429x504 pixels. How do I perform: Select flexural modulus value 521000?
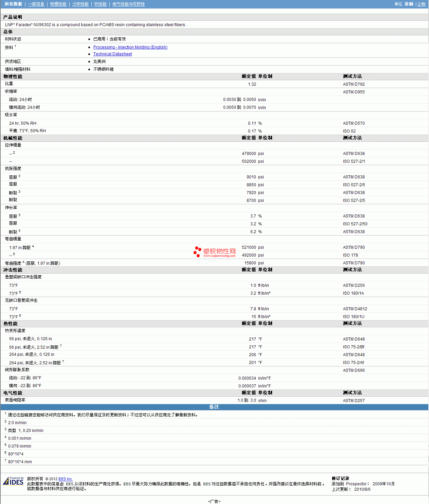tap(249, 247)
